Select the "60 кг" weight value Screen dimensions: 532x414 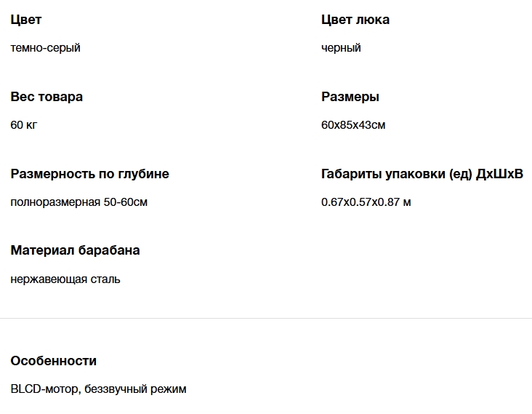(24, 125)
